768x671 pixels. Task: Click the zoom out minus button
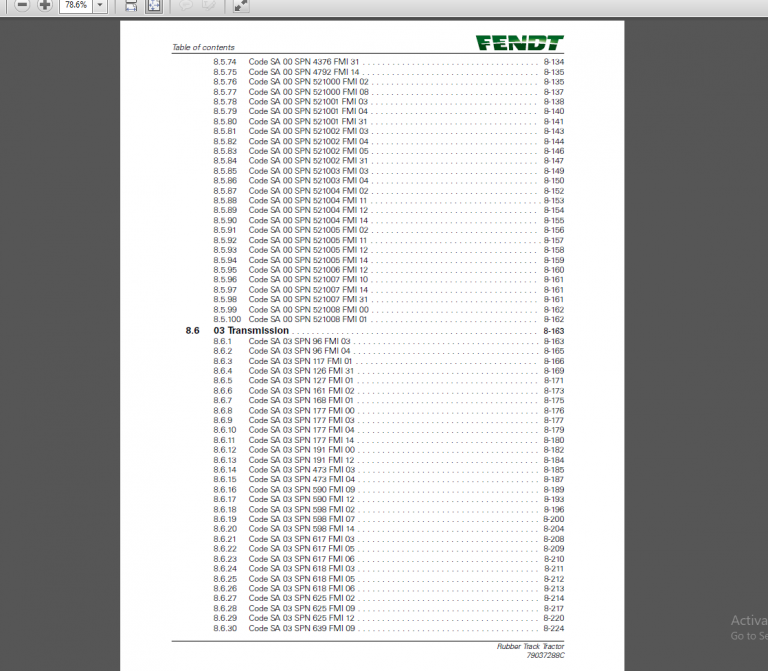point(22,5)
